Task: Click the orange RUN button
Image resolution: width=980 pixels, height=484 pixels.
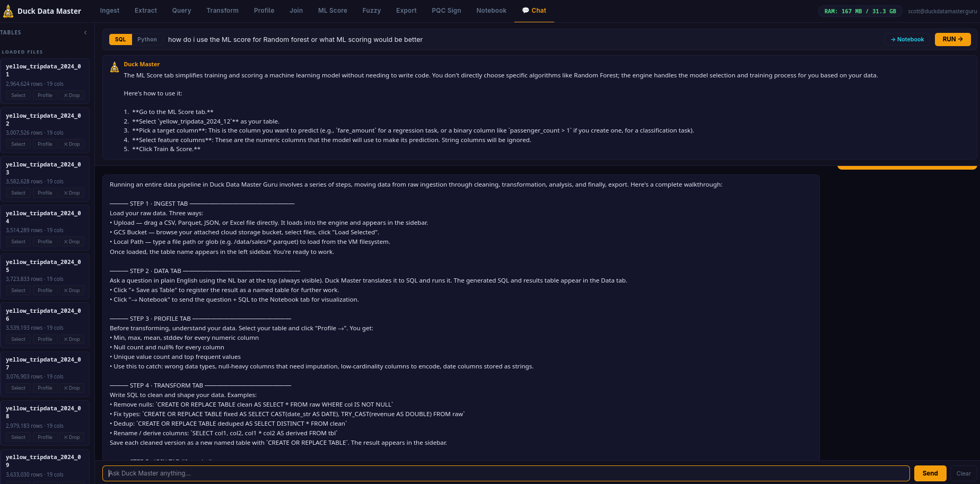Action: pos(952,39)
